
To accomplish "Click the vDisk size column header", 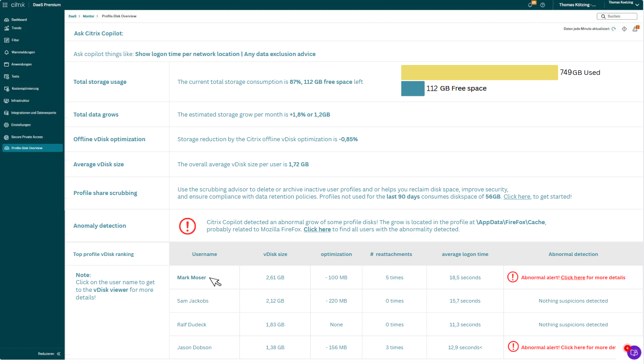I will click(275, 254).
